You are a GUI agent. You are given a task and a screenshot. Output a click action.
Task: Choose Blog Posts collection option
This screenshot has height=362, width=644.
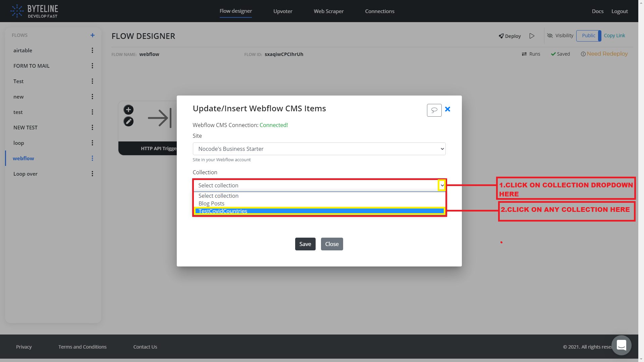click(319, 203)
